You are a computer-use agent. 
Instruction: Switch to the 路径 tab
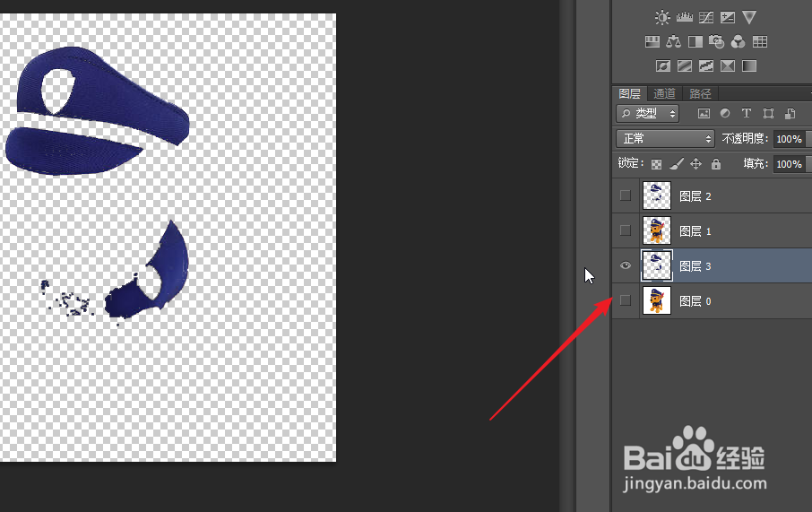tap(700, 93)
